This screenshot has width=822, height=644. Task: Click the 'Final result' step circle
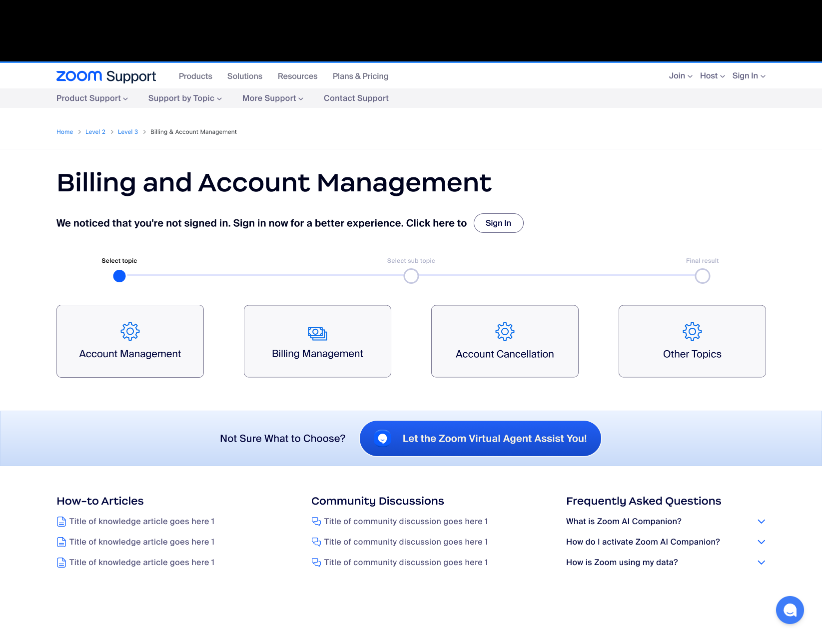click(x=703, y=276)
